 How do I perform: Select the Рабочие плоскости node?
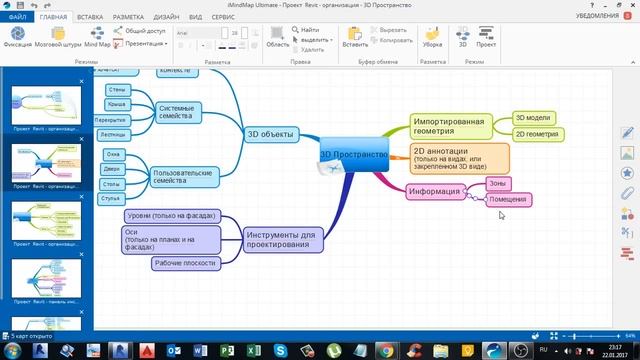[x=186, y=263]
